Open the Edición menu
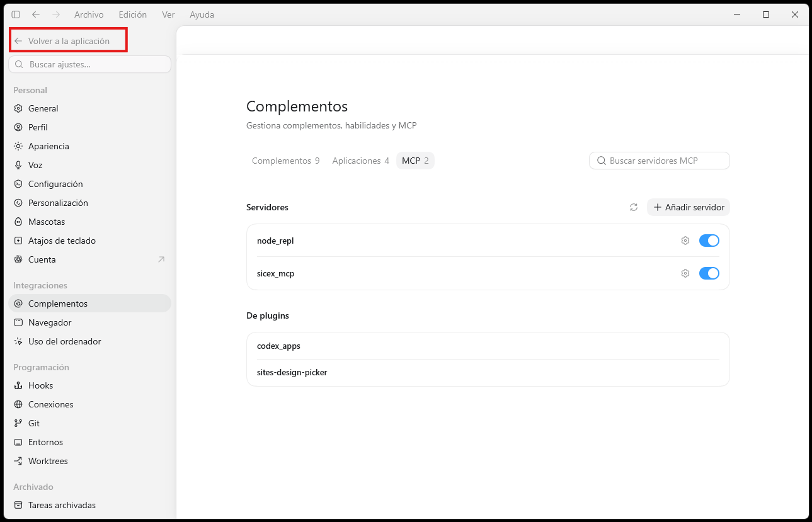 point(133,14)
